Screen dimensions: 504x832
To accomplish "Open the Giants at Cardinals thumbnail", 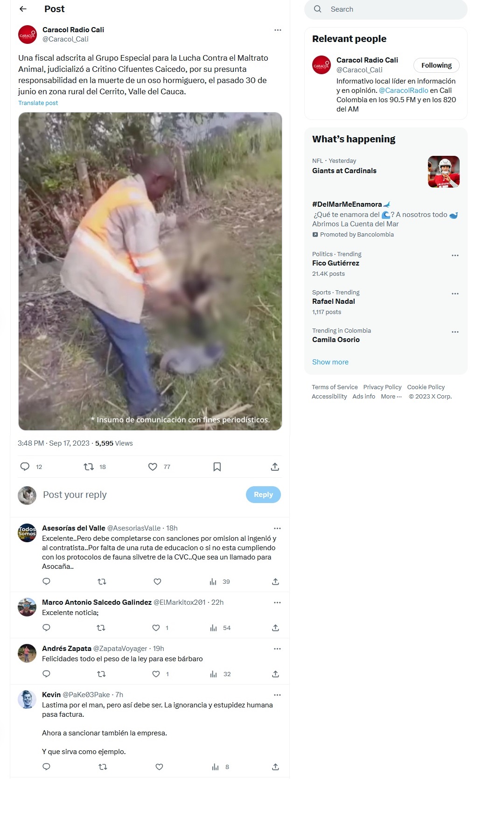I will [x=444, y=172].
